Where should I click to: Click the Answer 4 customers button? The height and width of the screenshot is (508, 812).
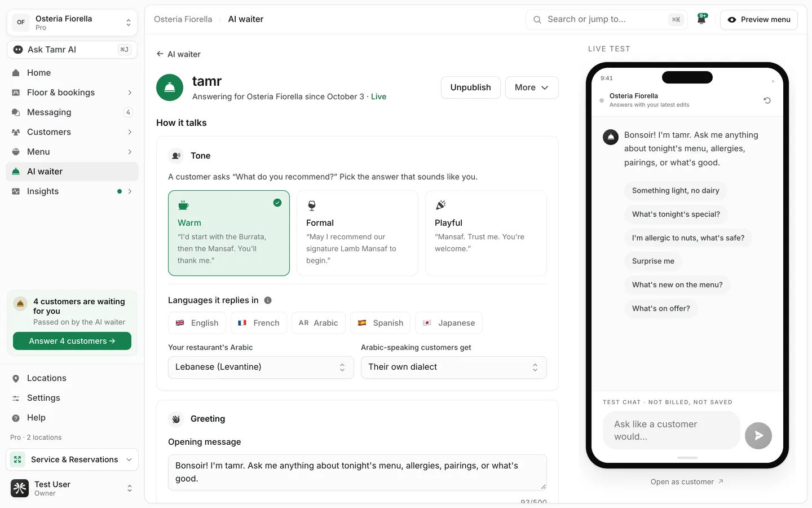[x=72, y=341]
